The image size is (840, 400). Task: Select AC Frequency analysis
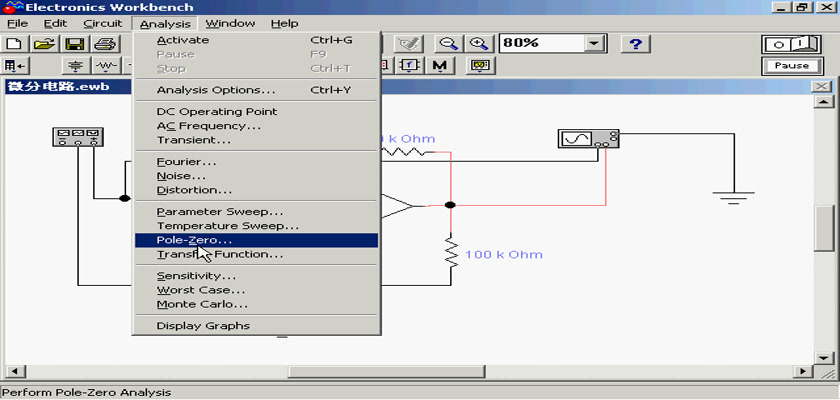[257, 126]
